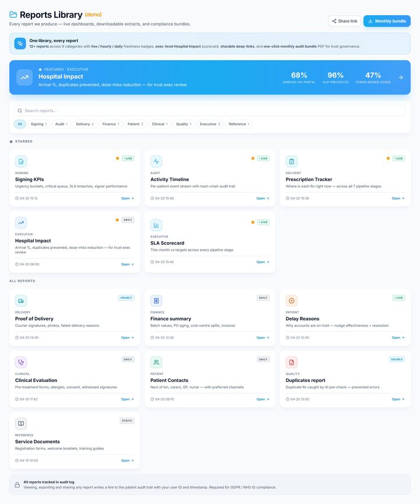420x504 pixels.
Task: Click the Prescription Tracker clipboard icon
Action: (x=292, y=161)
